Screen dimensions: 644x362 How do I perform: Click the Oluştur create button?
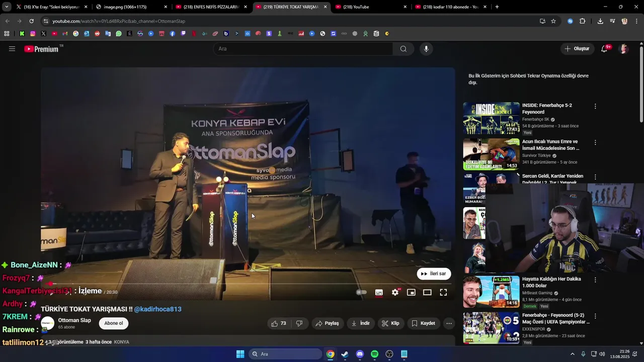577,49
